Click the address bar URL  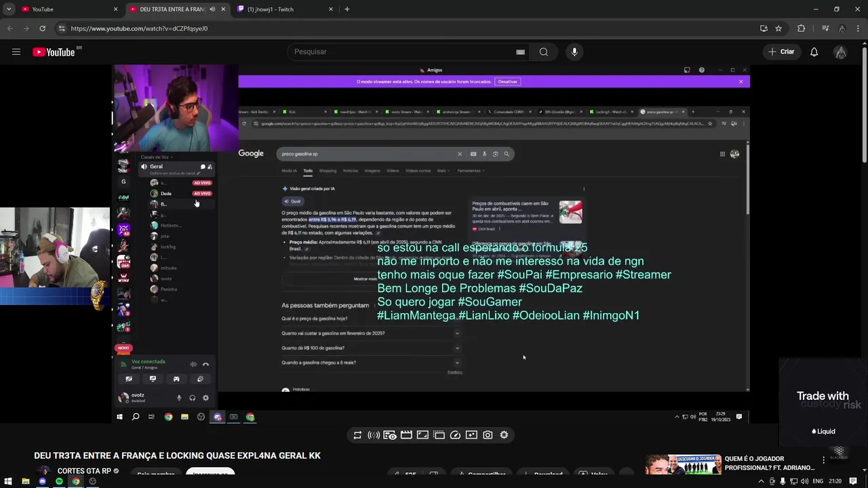(x=139, y=28)
